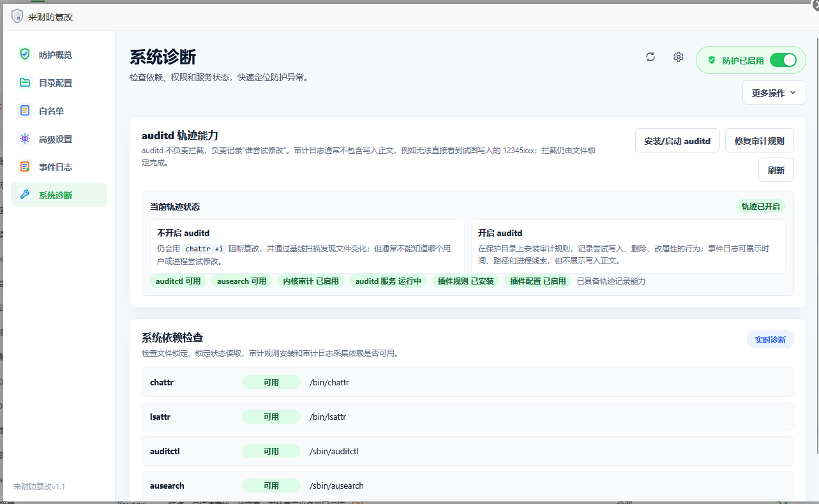Click 安装/启动 auditd button

tap(677, 140)
